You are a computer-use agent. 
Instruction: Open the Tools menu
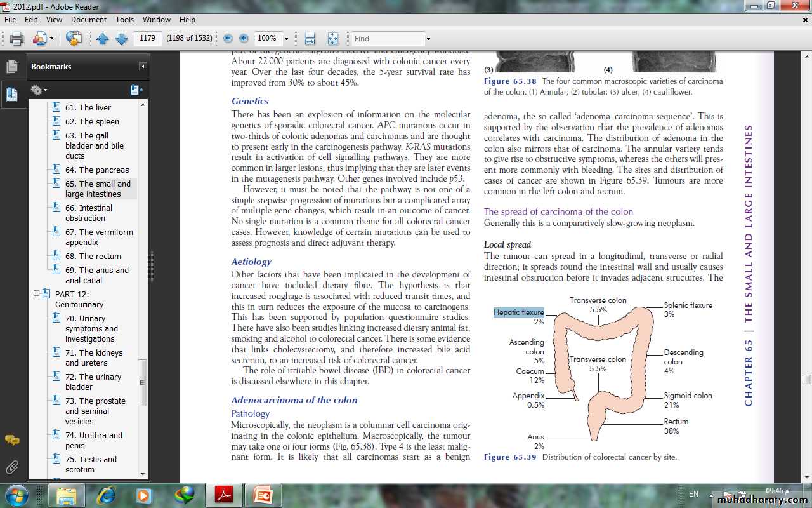click(x=124, y=20)
